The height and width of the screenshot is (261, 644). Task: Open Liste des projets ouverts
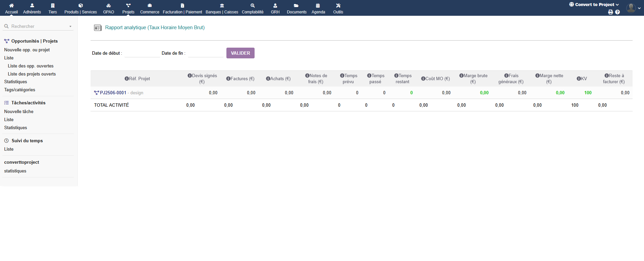coord(32,74)
